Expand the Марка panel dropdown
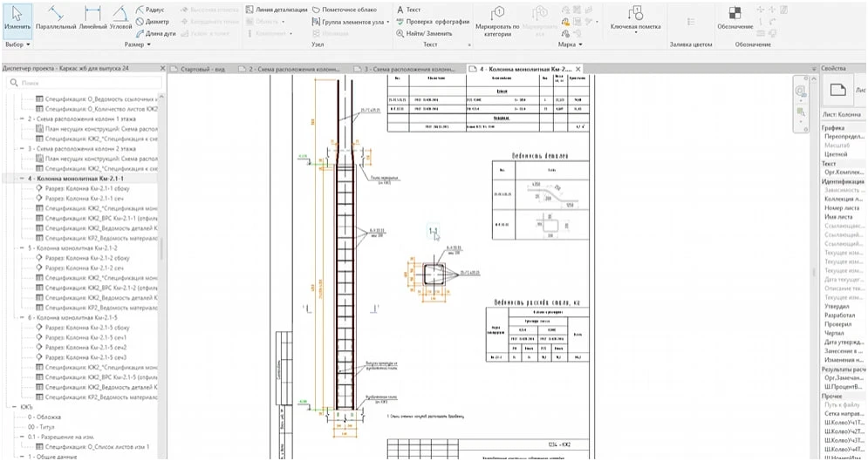Viewport: 868px width, 461px height. point(579,44)
